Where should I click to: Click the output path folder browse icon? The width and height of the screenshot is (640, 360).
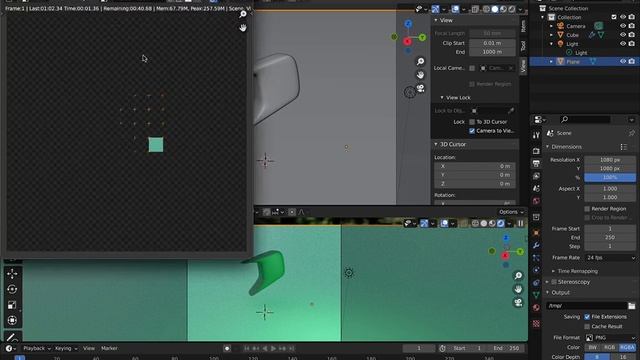coord(631,306)
